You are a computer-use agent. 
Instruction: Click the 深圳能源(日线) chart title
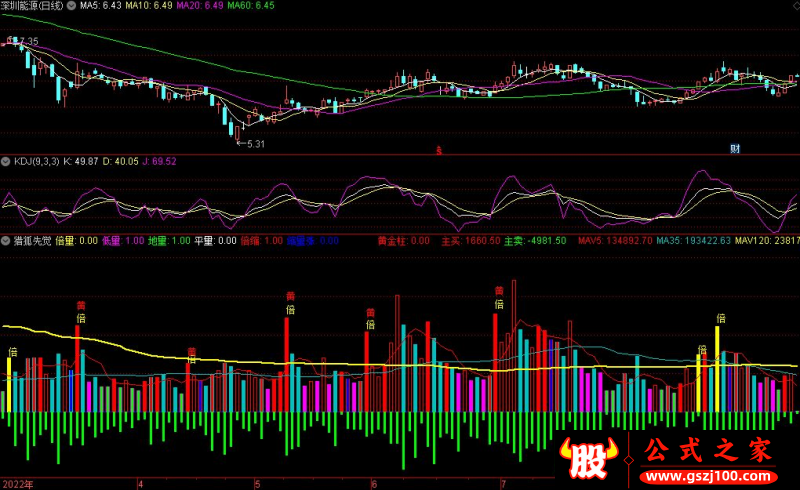32,6
